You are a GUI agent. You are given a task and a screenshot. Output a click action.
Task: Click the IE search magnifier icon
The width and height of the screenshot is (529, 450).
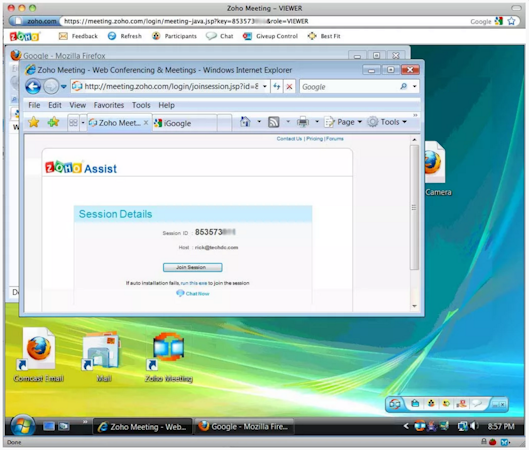tap(403, 87)
